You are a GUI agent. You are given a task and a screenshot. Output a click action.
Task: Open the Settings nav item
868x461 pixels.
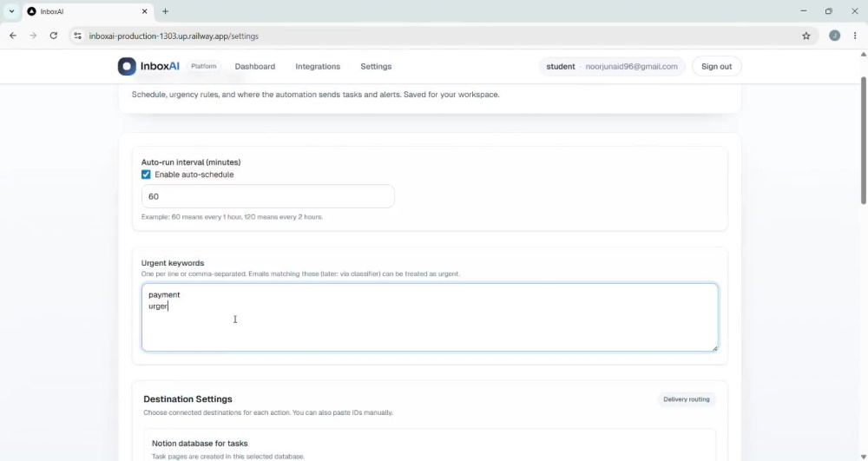[x=376, y=66]
